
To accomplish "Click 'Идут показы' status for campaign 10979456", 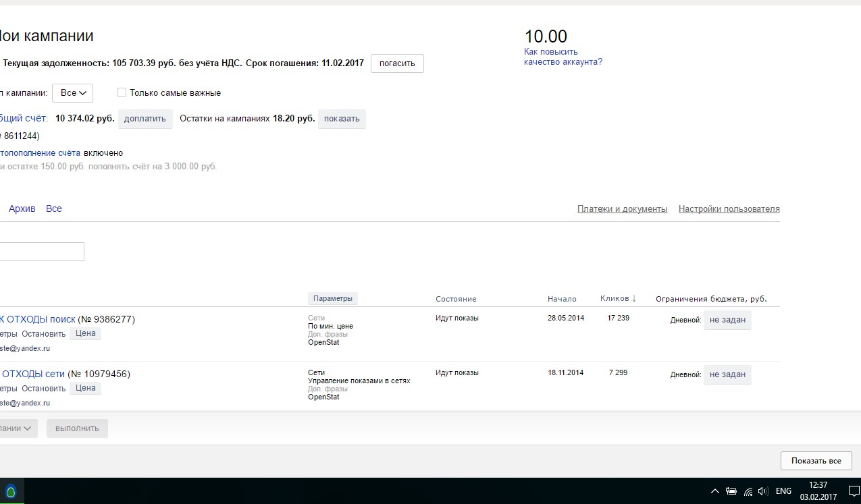I will [457, 372].
